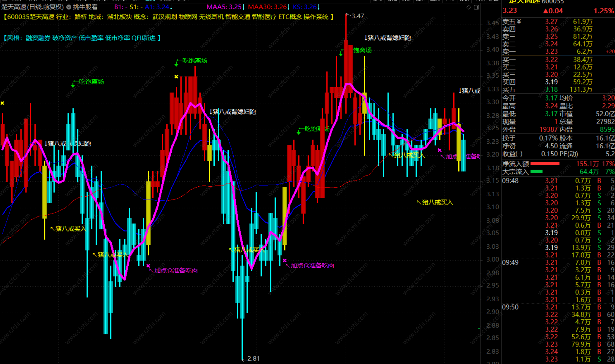Viewport: 615px width, 364px height.
Task: Click the 2.81 low price label
Action: (253, 358)
